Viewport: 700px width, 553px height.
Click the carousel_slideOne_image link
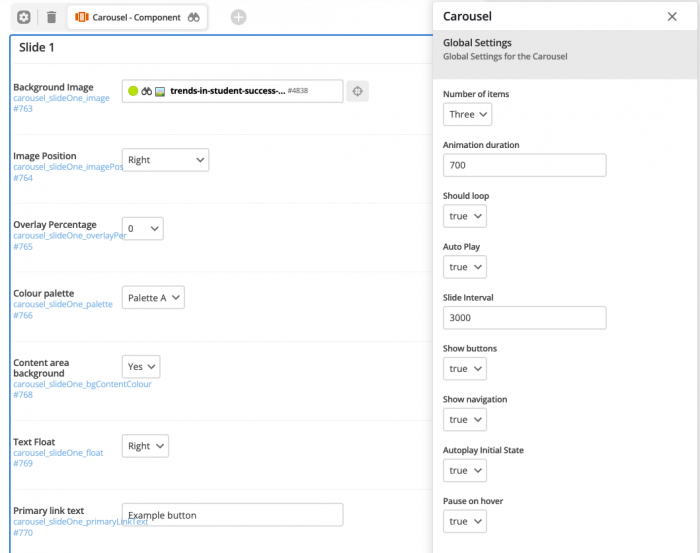(61, 98)
